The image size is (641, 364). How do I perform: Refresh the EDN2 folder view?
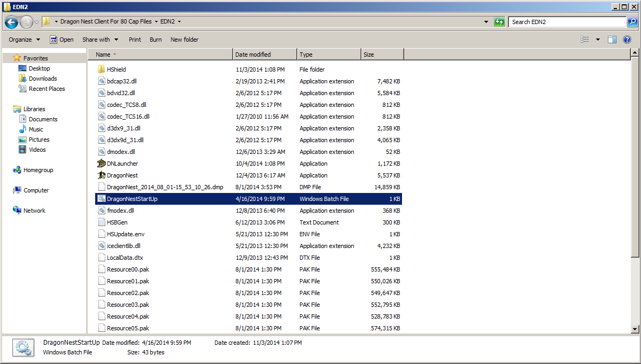click(x=499, y=22)
